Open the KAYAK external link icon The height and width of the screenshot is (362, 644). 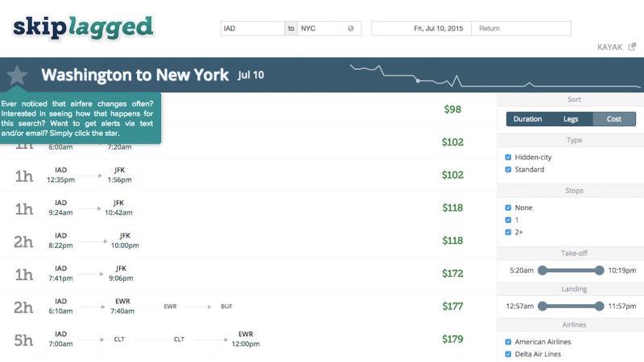point(632,47)
